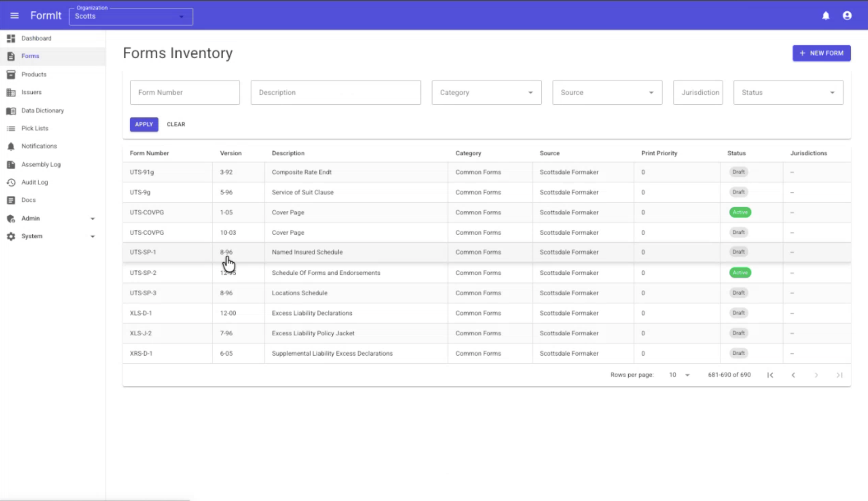Click the Notifications sidebar bell icon
Image resolution: width=868 pixels, height=501 pixels.
[x=11, y=146]
